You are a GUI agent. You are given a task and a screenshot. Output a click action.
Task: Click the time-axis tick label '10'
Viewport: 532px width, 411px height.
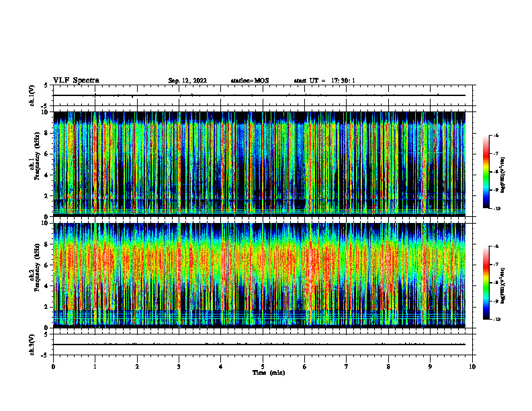[x=472, y=367]
